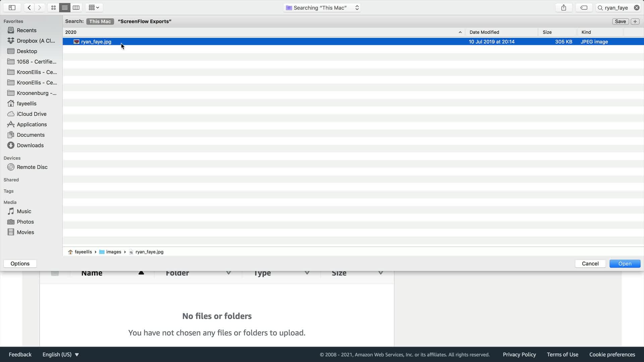Clear the ryan_faye search text
This screenshot has height=362, width=644.
pos(636,7)
